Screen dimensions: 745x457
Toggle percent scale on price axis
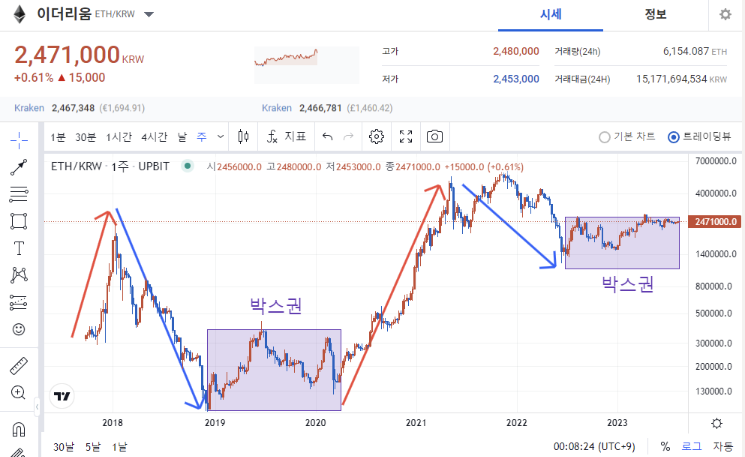(x=665, y=447)
